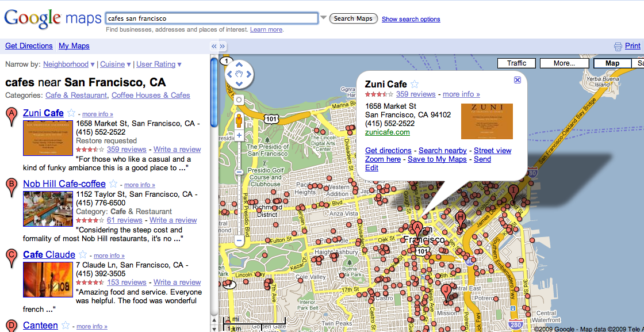This screenshot has height=332, width=644.
Task: Pan the map left with the arrow
Action: pyautogui.click(x=230, y=74)
